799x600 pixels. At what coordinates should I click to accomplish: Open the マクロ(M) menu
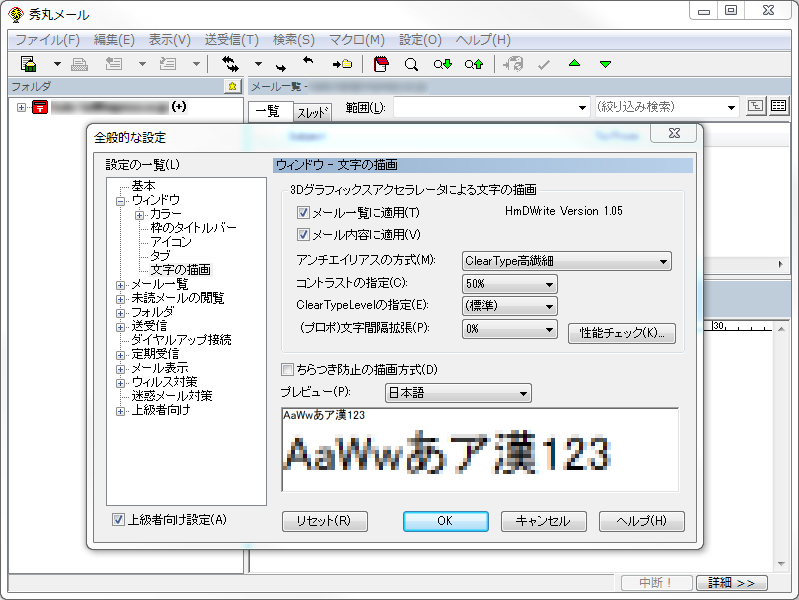(357, 40)
